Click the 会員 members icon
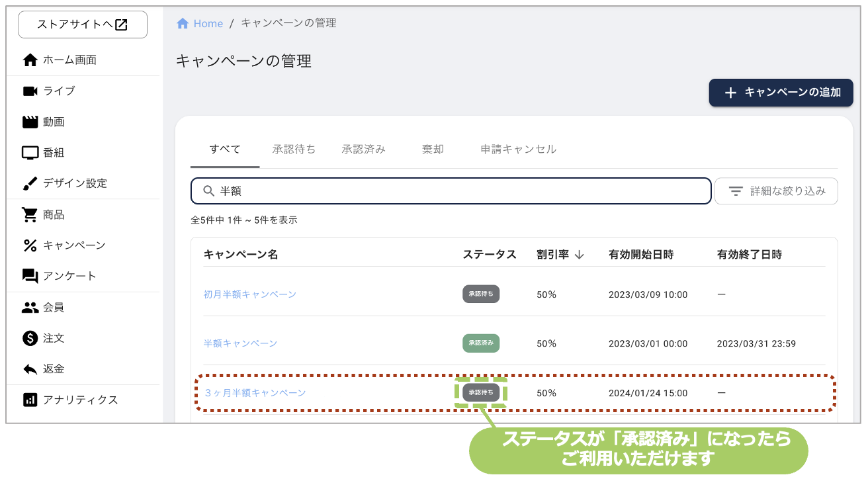This screenshot has height=479, width=868. [30, 307]
